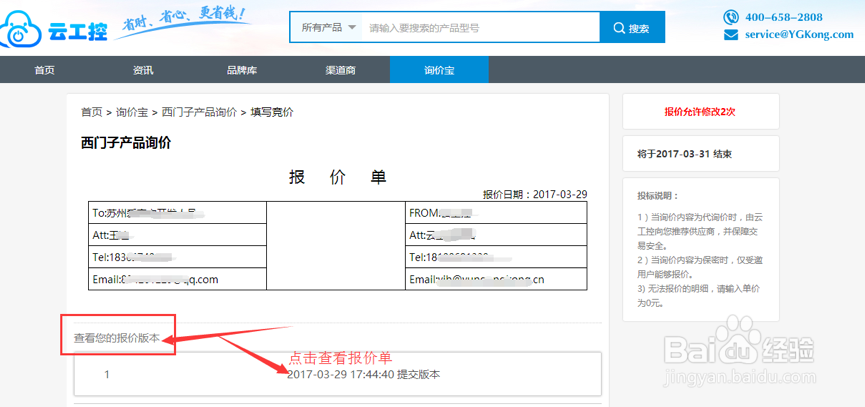Click the 报价允许修改2次 notice
Image resolution: width=865 pixels, height=407 pixels.
[700, 111]
